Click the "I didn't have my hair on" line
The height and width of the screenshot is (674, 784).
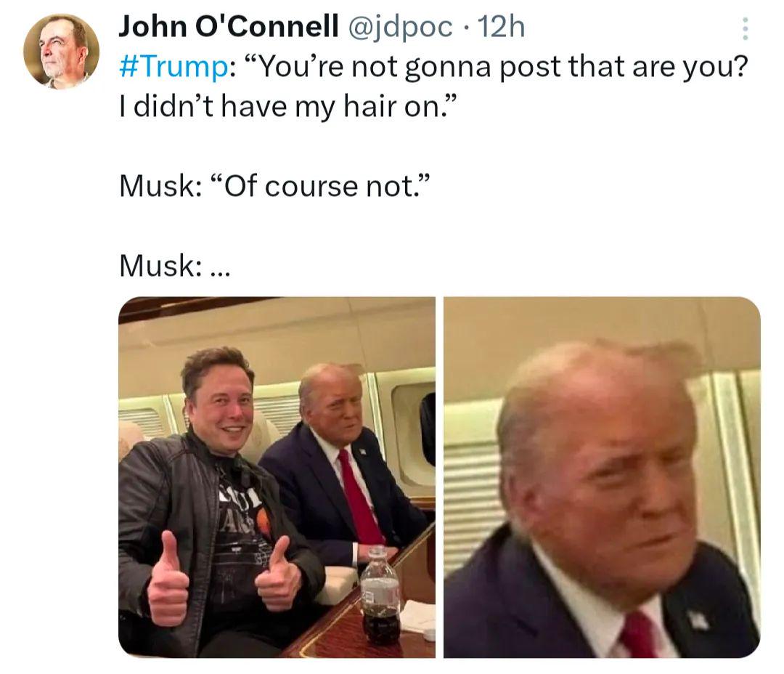tap(288, 107)
